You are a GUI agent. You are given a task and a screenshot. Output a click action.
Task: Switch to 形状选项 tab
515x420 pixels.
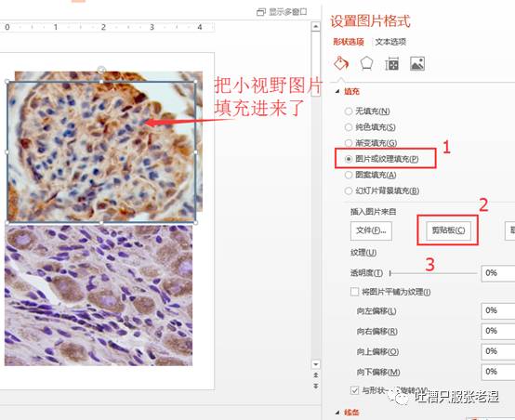tap(349, 42)
